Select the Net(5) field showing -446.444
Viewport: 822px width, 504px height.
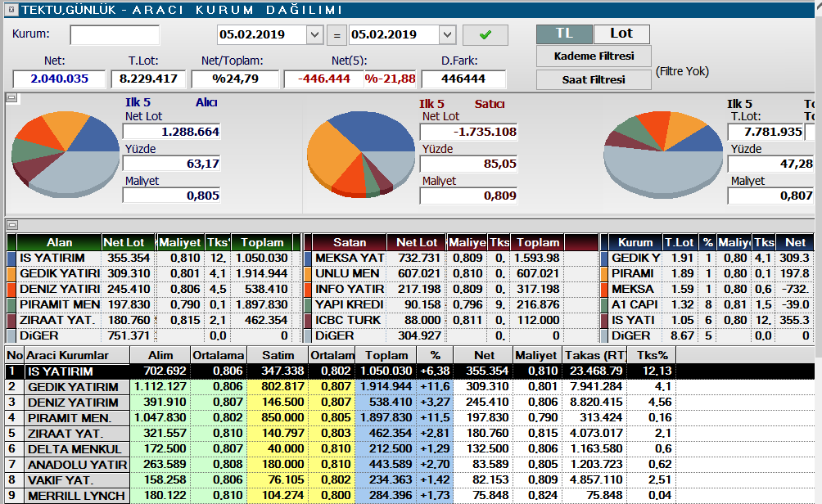(x=324, y=79)
